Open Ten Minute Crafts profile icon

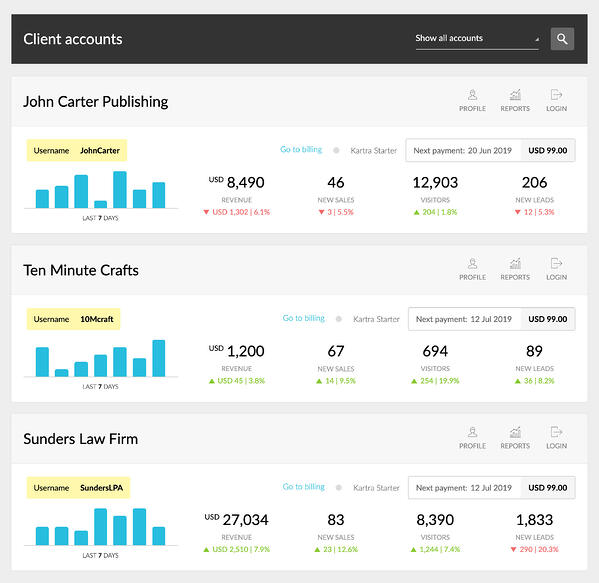coord(472,269)
